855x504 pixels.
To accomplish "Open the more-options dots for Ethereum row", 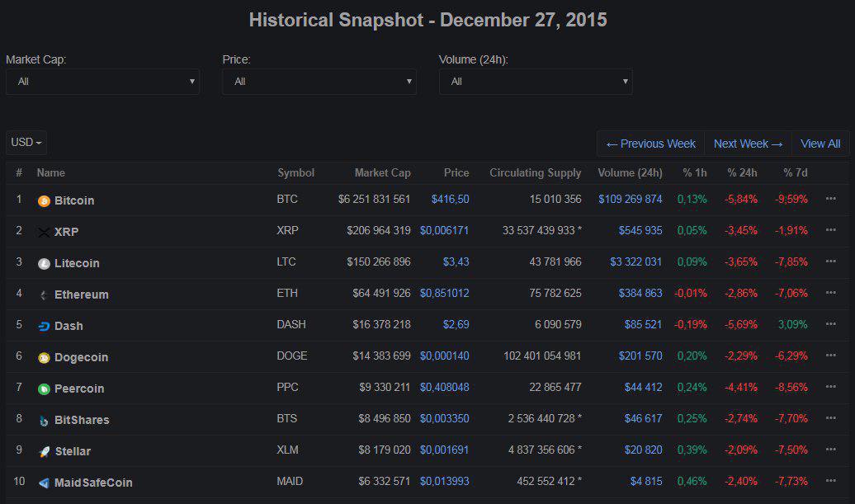I will [830, 293].
